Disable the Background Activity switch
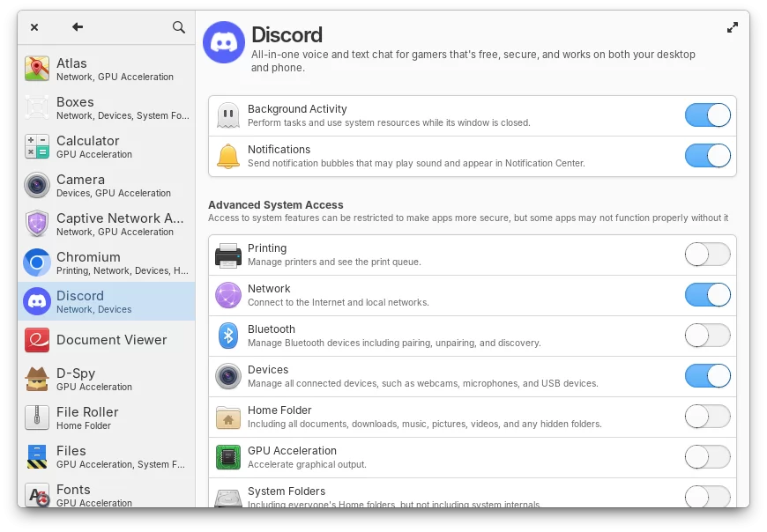767x532 pixels. pos(707,115)
